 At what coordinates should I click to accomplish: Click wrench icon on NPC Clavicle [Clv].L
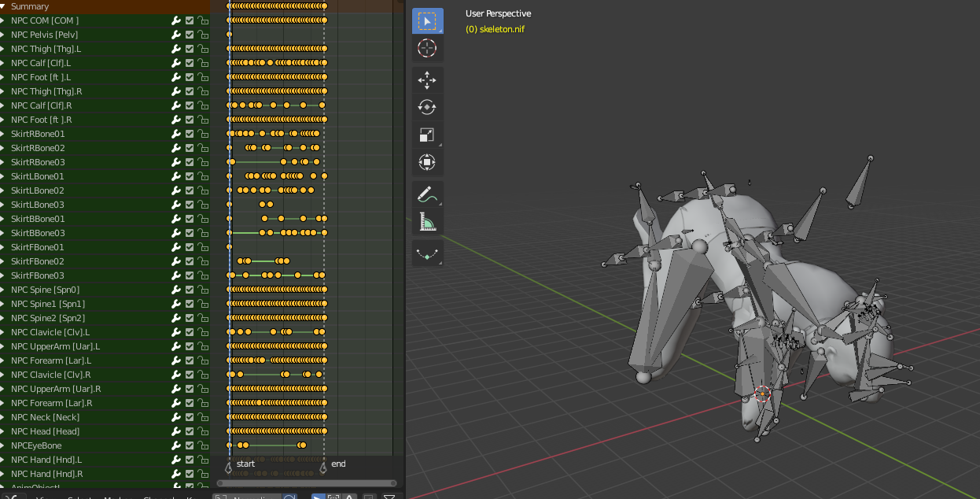tap(176, 332)
